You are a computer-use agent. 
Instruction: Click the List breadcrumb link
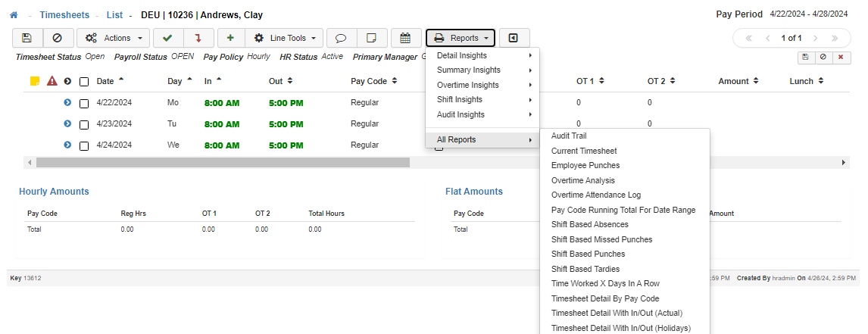click(x=114, y=15)
